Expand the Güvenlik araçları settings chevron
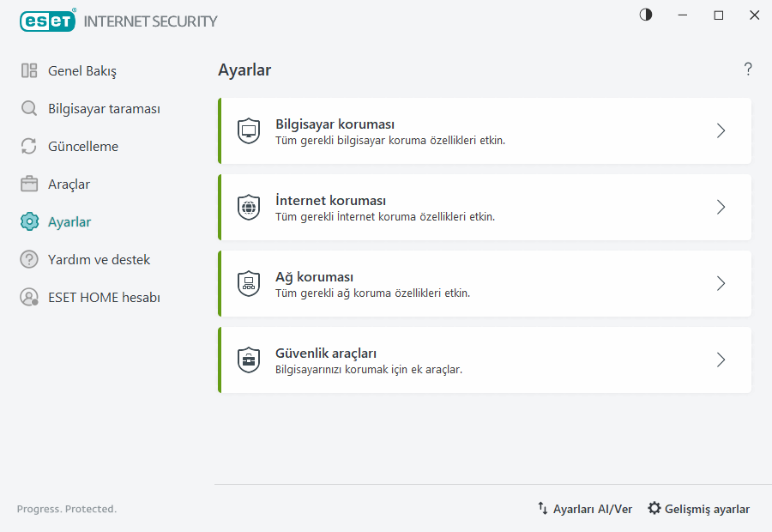772x532 pixels. pos(721,360)
